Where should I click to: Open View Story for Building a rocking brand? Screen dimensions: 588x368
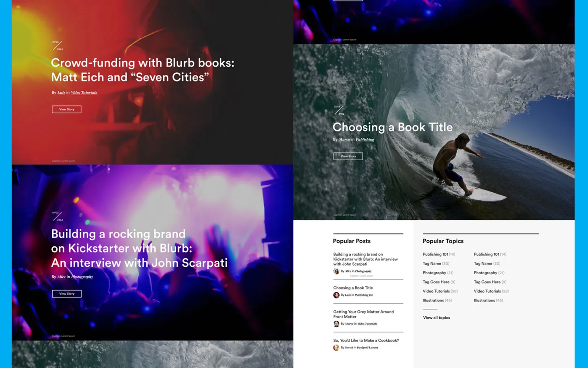point(66,294)
